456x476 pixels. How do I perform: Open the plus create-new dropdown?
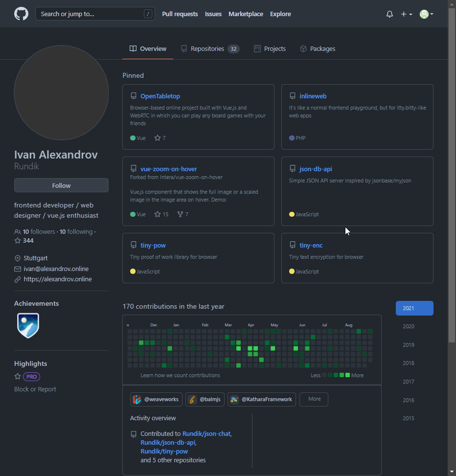click(x=406, y=14)
